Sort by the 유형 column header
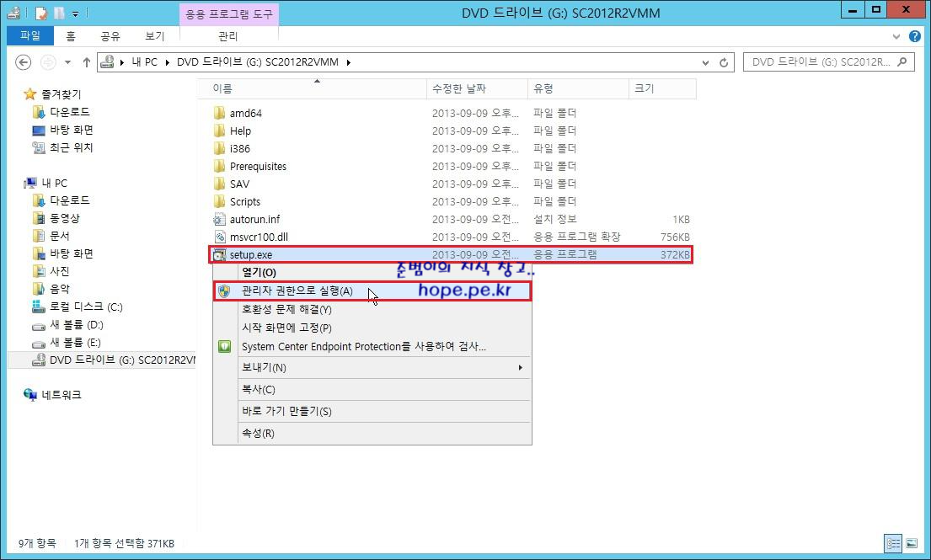Image resolution: width=931 pixels, height=560 pixels. [x=578, y=88]
